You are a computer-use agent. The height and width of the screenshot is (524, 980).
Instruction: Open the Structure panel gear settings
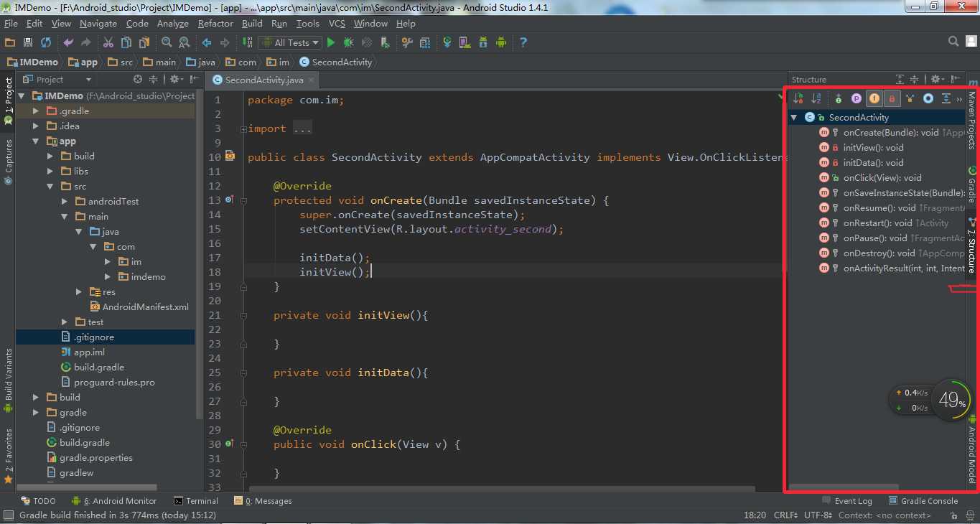click(937, 79)
